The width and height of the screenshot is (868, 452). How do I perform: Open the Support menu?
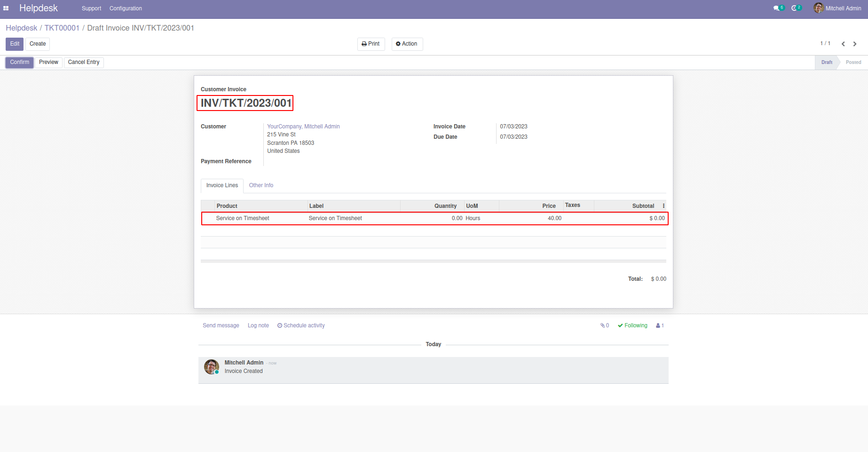point(91,8)
